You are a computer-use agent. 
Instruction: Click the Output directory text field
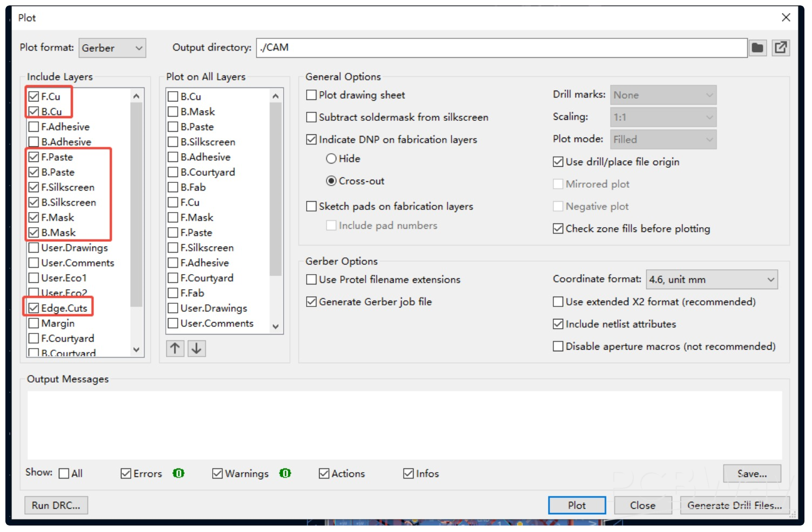501,48
